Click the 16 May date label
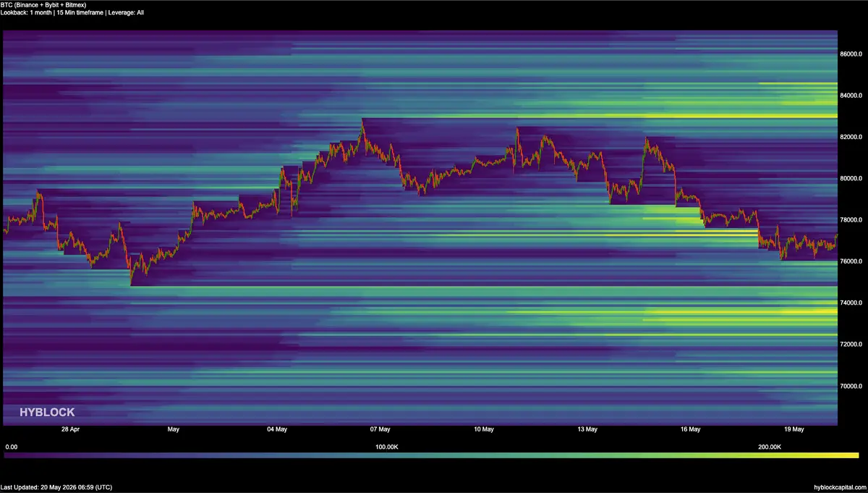868x493 pixels. click(690, 429)
